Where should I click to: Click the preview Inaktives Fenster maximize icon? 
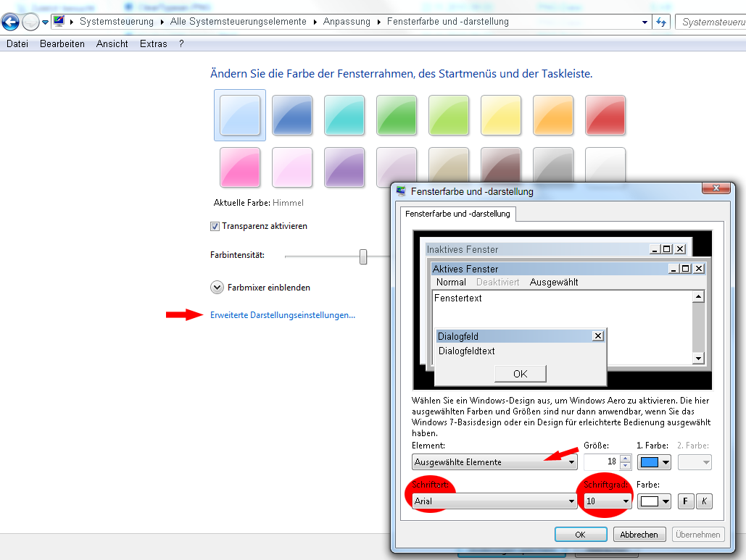click(x=667, y=249)
